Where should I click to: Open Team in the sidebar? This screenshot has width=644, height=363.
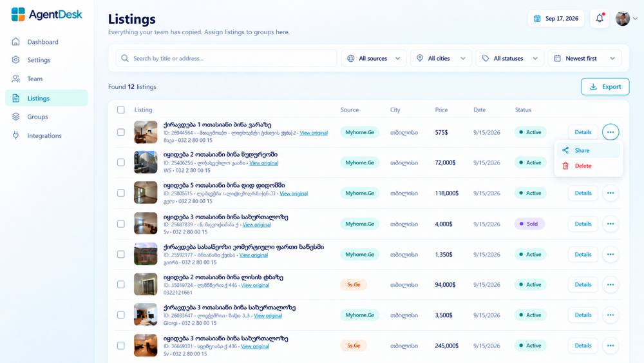[46, 79]
